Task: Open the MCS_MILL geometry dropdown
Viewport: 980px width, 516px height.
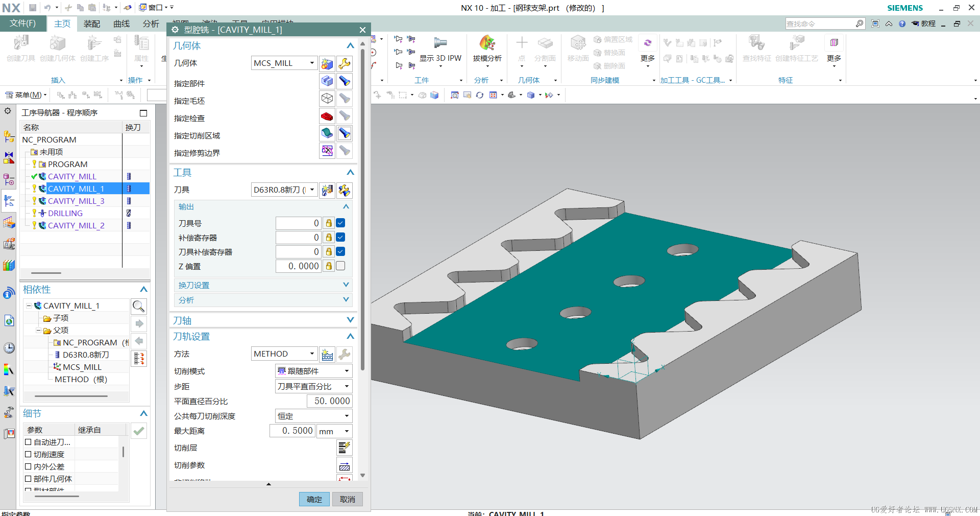Action: coord(284,63)
